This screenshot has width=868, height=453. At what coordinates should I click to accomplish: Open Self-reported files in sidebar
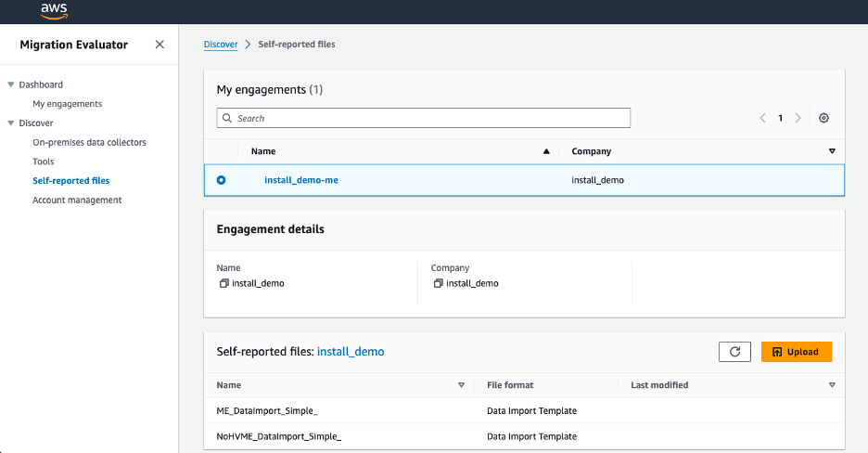[x=70, y=180]
